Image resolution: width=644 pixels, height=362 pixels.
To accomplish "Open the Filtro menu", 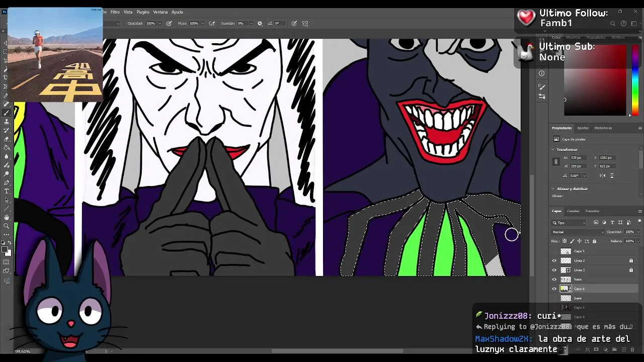I will pyautogui.click(x=115, y=12).
